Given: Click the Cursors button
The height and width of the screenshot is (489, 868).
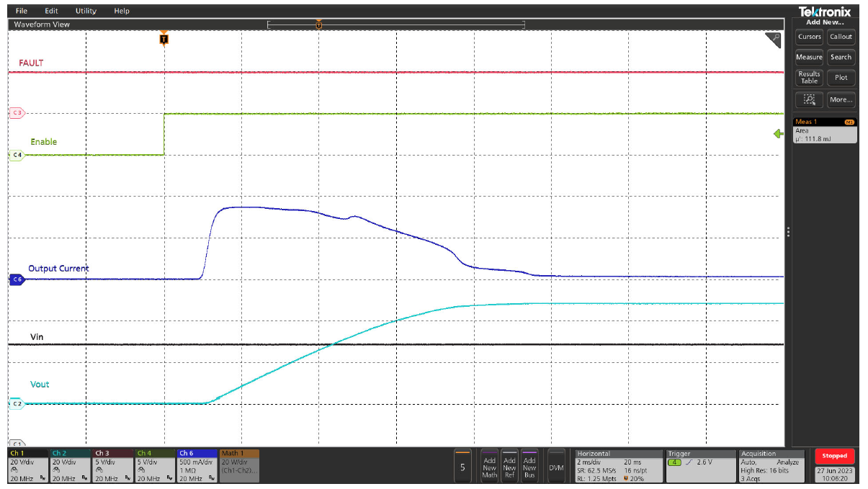Looking at the screenshot, I should [809, 37].
